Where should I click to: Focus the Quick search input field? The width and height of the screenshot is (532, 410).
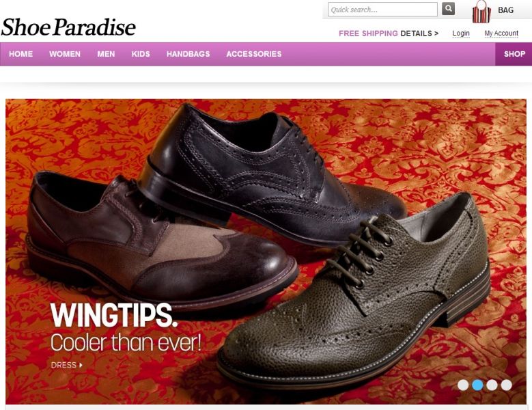click(382, 10)
